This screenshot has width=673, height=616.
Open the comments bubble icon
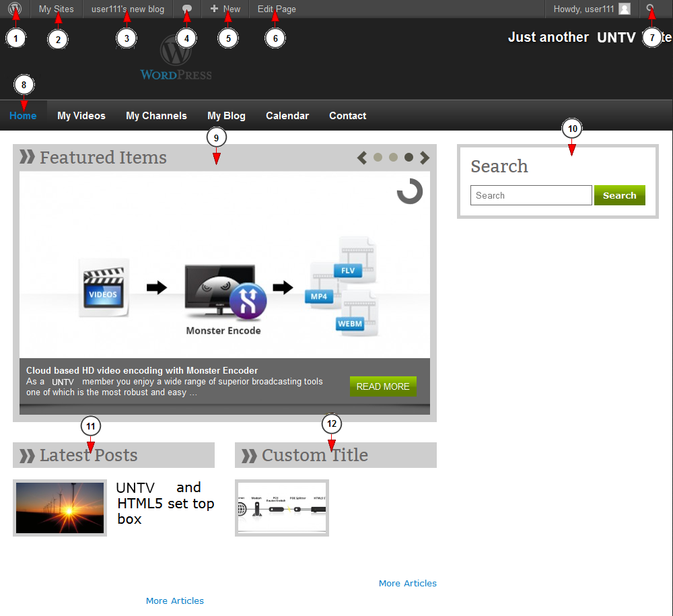186,9
